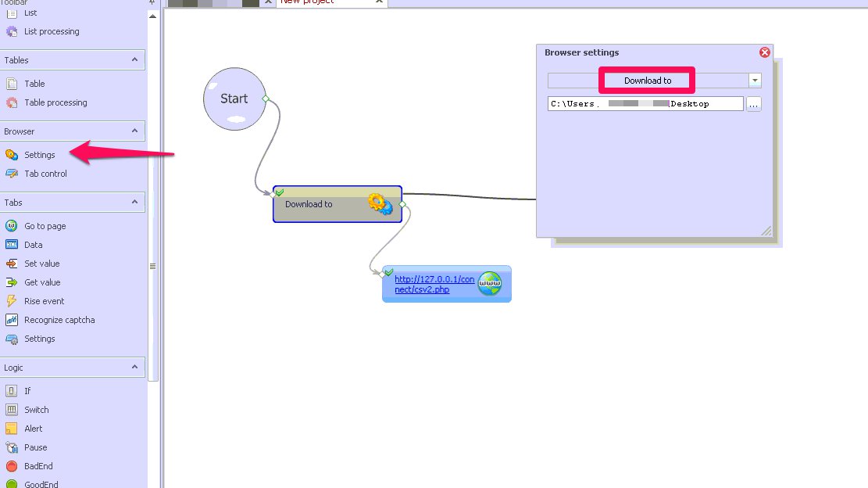Collapse the Logic section

click(x=134, y=368)
